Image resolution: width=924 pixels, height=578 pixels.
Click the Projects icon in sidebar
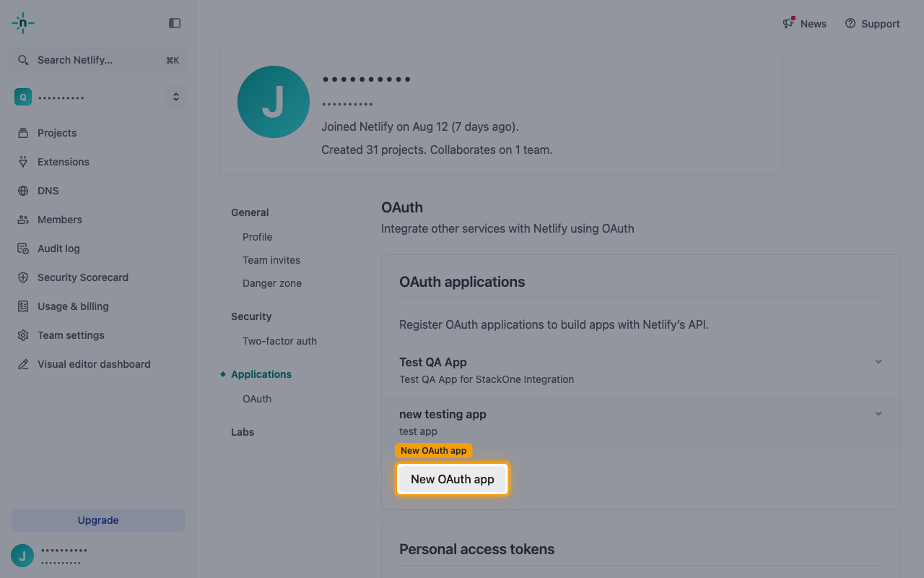pyautogui.click(x=23, y=133)
